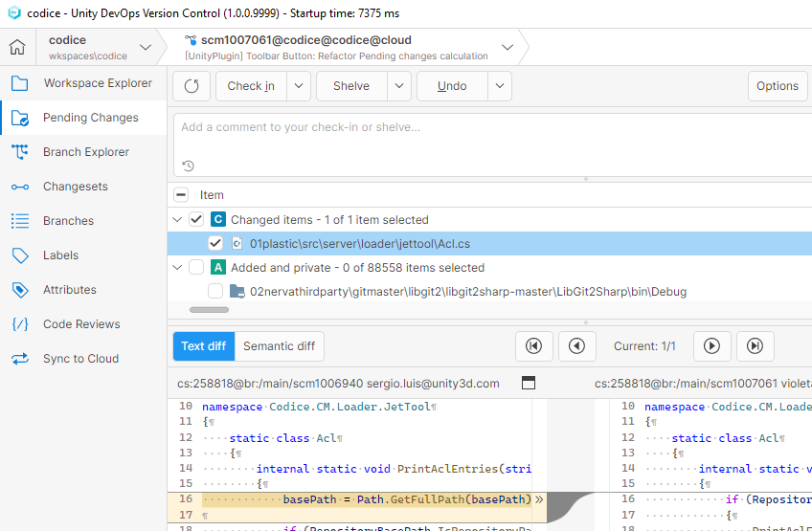Maximize the left diff pane icon
Screen dimensions: 812x531
529,383
